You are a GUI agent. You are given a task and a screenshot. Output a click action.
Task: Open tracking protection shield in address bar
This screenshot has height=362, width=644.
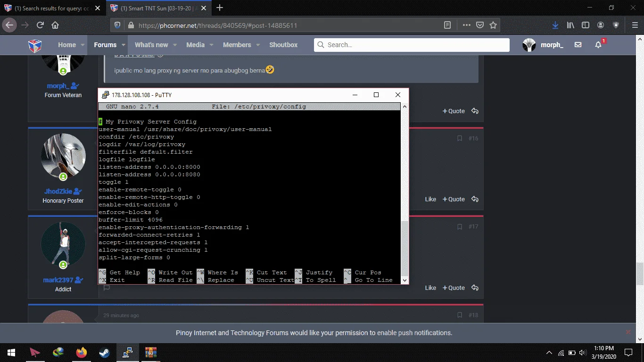[x=118, y=25]
